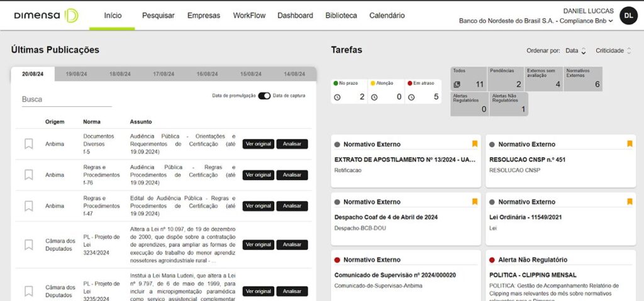This screenshot has height=301, width=644.
Task: Click the Dimensa logo icon
Action: (72, 15)
